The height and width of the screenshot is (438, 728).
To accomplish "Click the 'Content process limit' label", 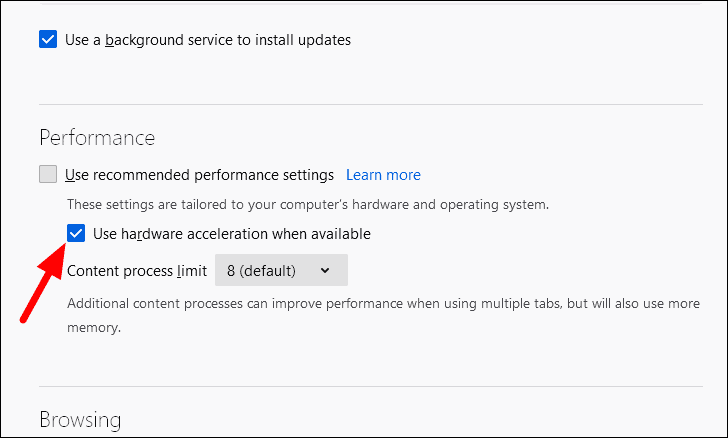I will click(137, 271).
